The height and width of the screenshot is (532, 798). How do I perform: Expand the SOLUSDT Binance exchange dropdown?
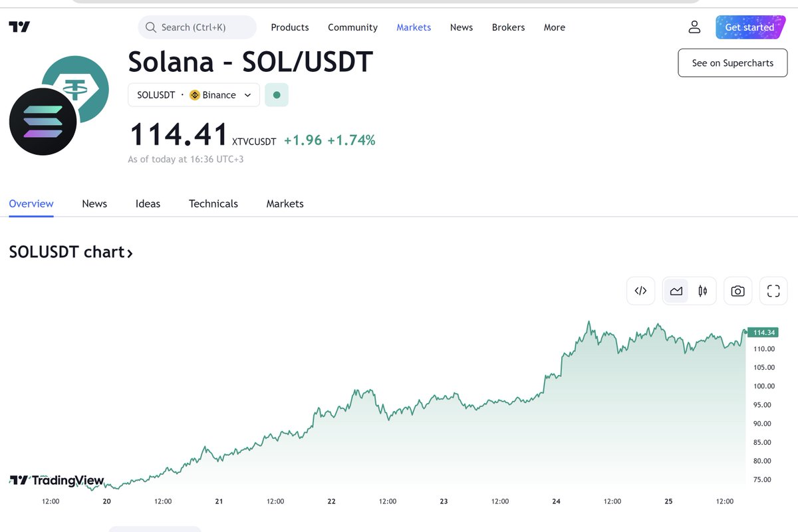(x=194, y=95)
